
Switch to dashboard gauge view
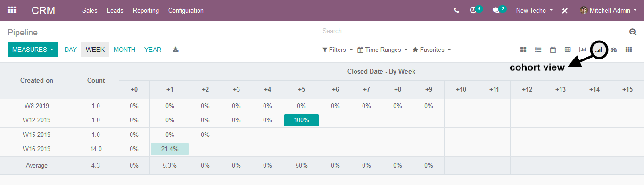(x=613, y=50)
